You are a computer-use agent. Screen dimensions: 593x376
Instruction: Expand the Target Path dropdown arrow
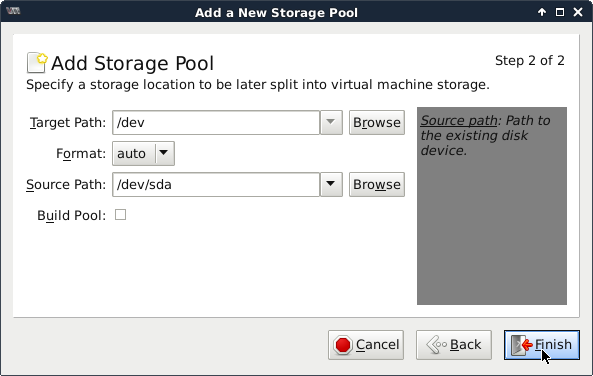tap(331, 122)
